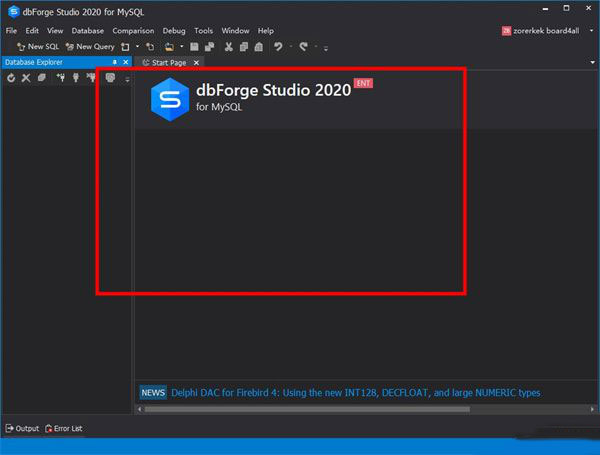
Task: Click the dbForge Studio hexagon logo
Action: click(x=170, y=99)
